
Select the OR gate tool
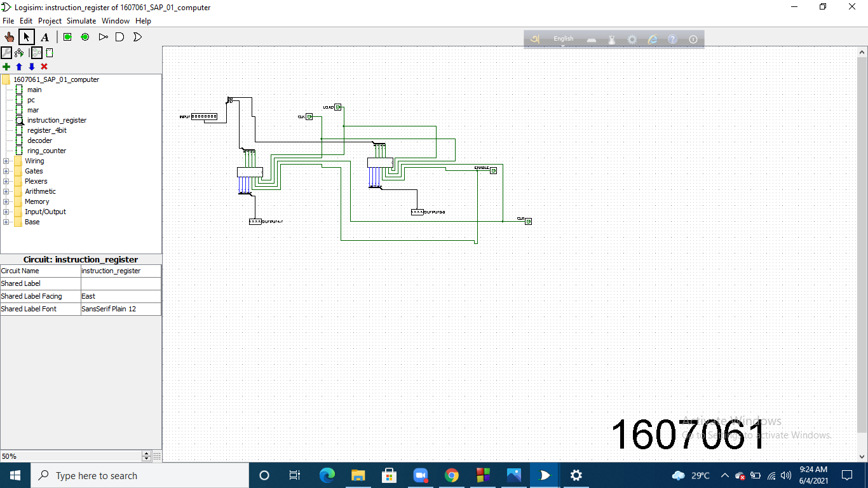click(137, 37)
